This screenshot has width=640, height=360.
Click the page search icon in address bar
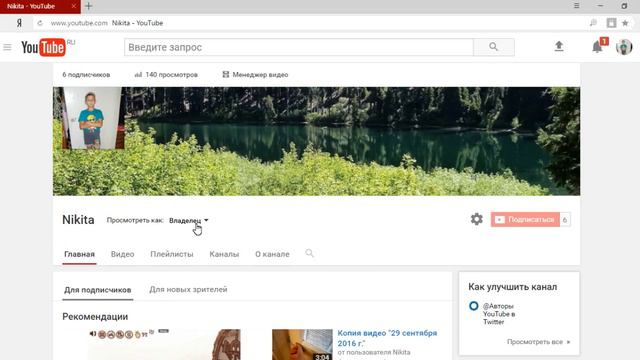pos(593,23)
